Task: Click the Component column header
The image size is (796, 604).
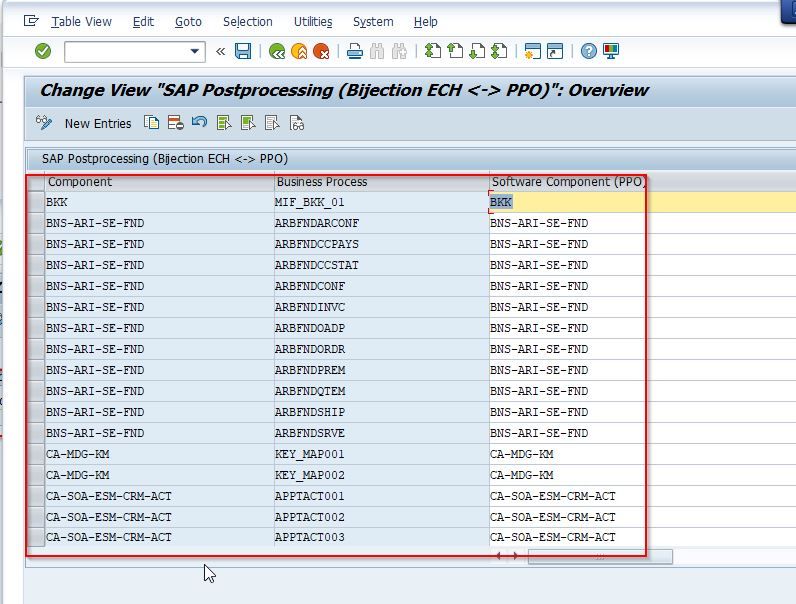Action: click(159, 182)
